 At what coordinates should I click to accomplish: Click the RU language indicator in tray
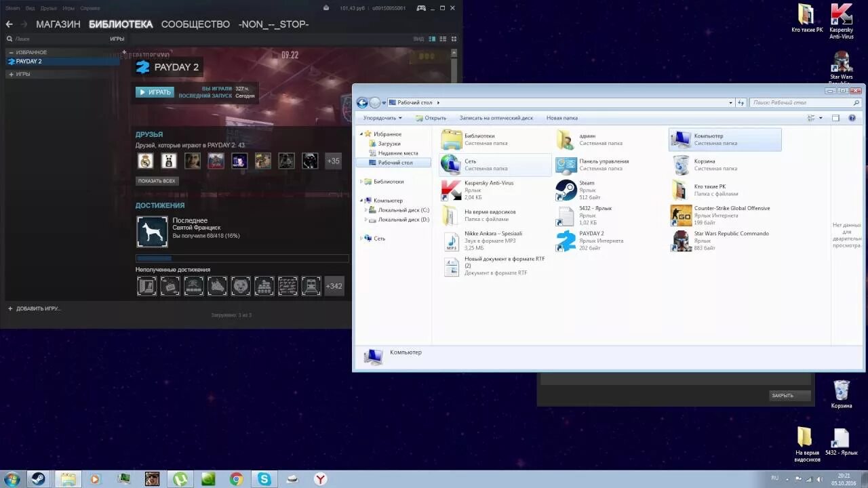[774, 478]
